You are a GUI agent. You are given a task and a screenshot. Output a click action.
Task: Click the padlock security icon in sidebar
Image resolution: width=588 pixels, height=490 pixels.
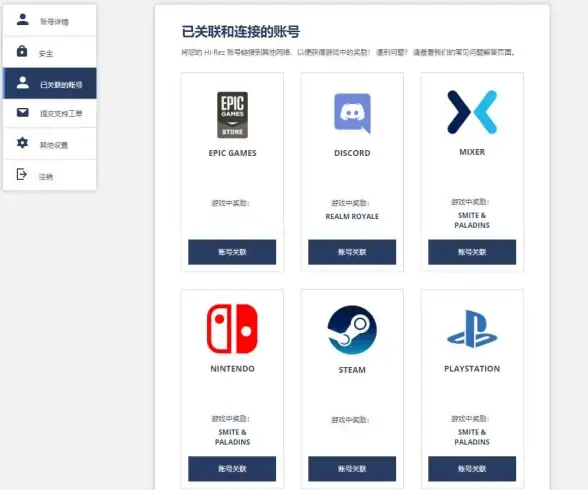pos(22,51)
